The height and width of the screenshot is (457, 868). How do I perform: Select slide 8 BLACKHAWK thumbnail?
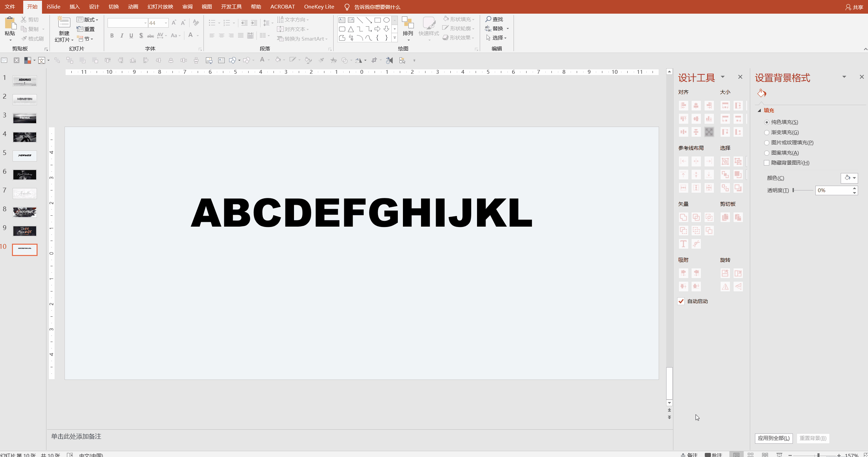pyautogui.click(x=25, y=212)
